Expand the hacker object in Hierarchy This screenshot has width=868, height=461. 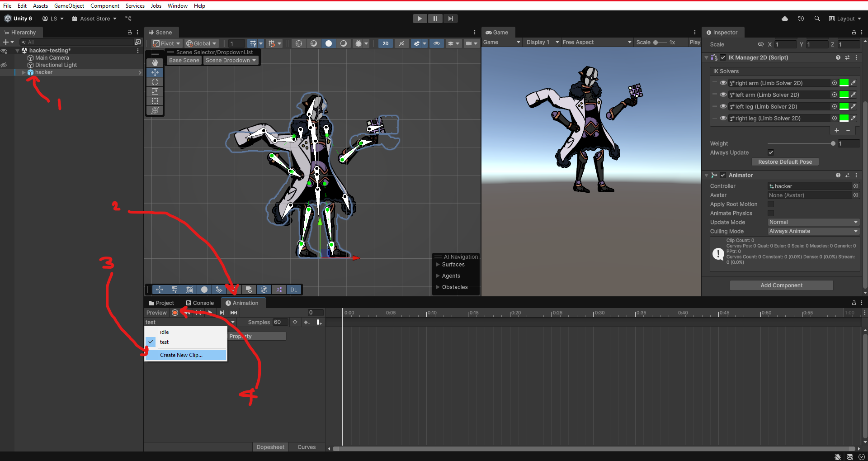(x=24, y=72)
